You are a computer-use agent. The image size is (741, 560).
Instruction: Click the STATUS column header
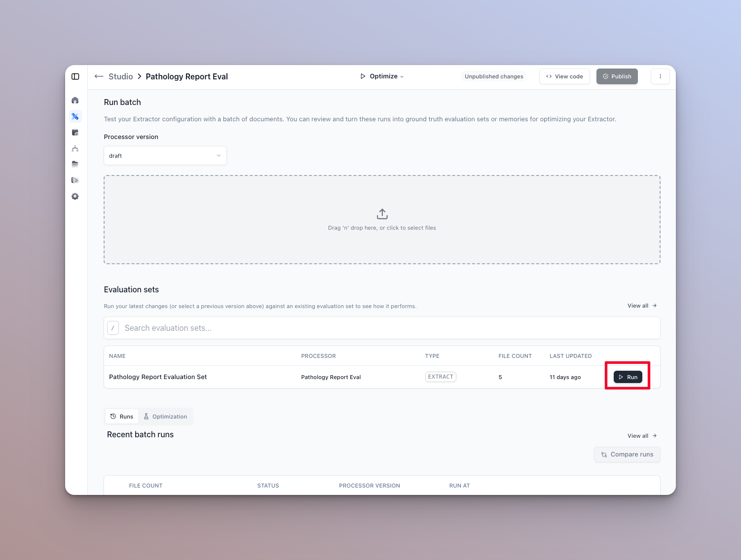(x=268, y=486)
